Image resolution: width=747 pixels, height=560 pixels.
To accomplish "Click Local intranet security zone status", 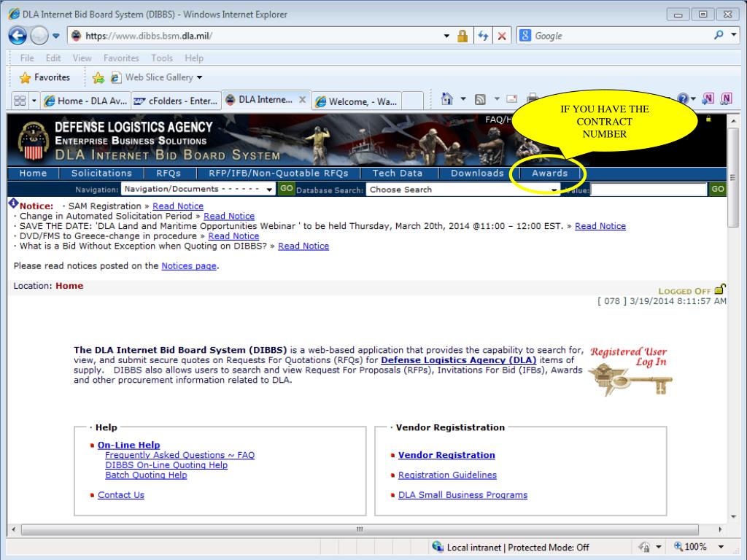I will [x=510, y=548].
